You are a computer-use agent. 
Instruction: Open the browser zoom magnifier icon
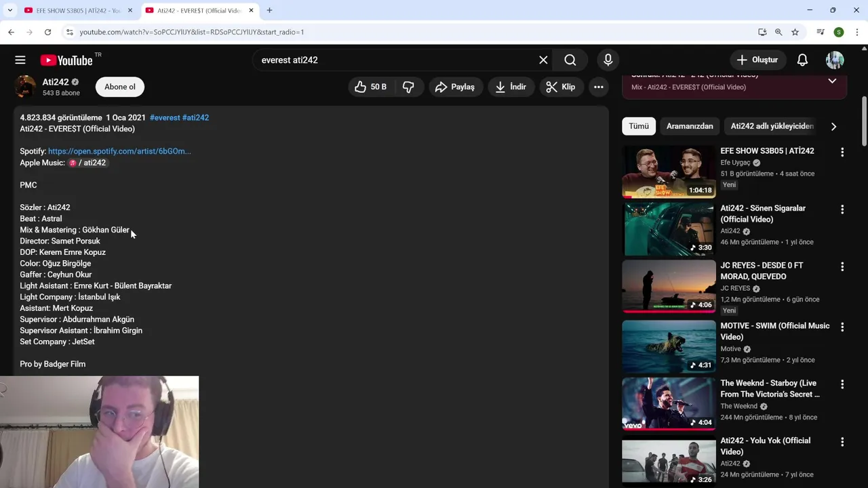point(778,32)
